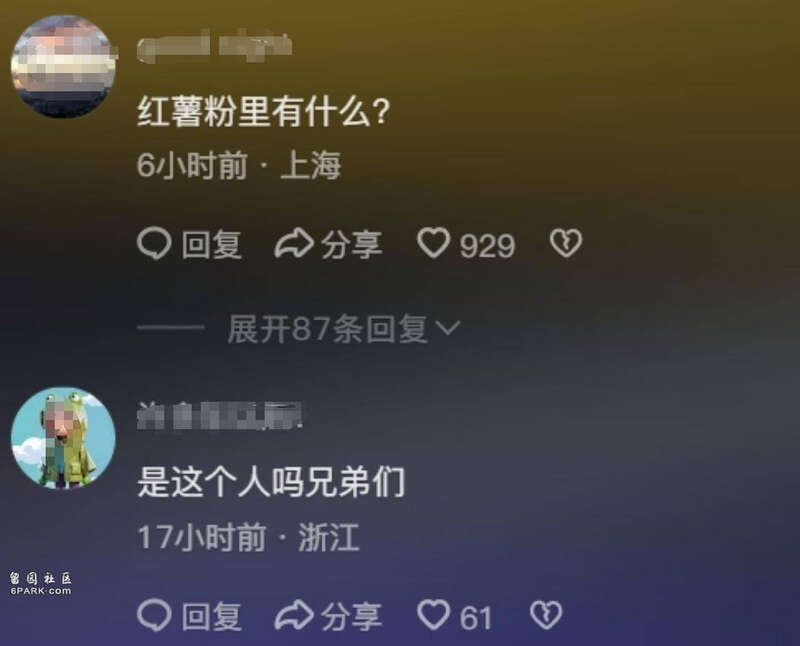Viewport: 800px width, 646px height.
Task: Like the Zhejiang comment with 61 likes
Action: (434, 615)
